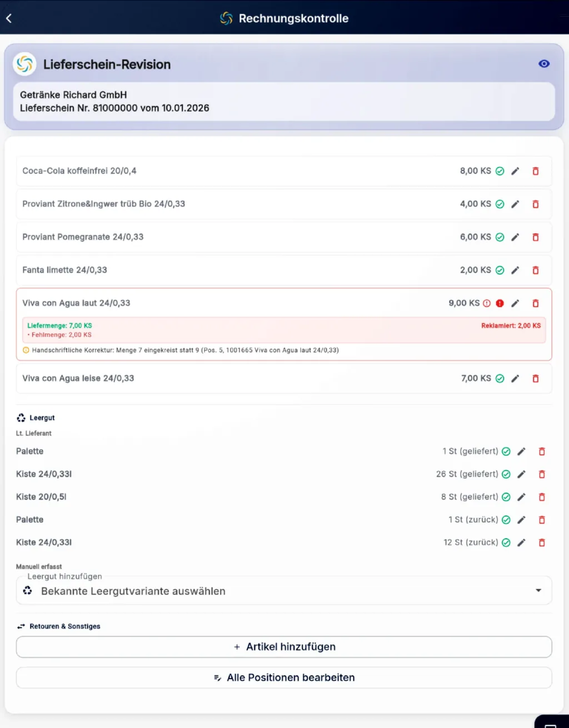Screen dimensions: 569x728
Task: Delete the Coca-Cola koffeinfrei 20/0,4 position
Action: 536,171
